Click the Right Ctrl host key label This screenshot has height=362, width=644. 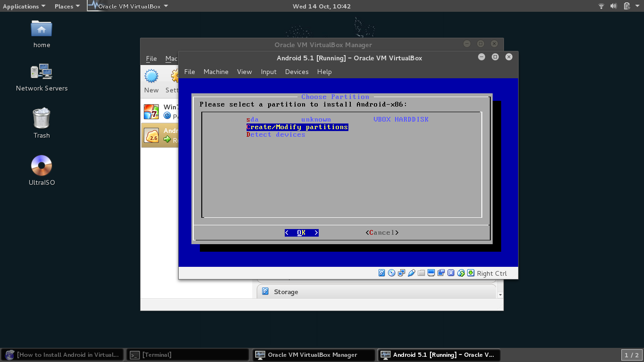[492, 273]
